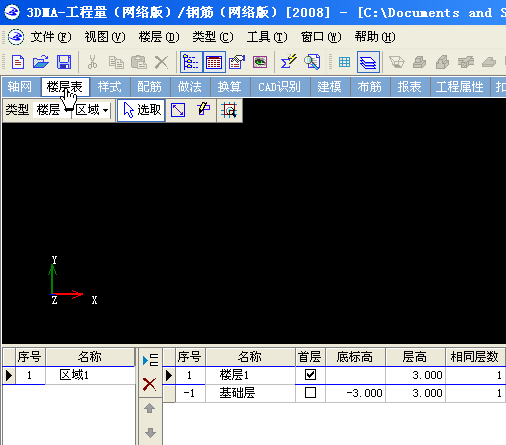
Task: Expand the 区域 dropdown arrow
Action: click(106, 110)
